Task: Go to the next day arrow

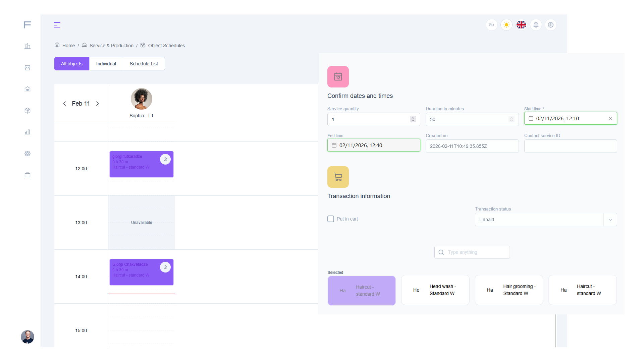Action: click(97, 104)
